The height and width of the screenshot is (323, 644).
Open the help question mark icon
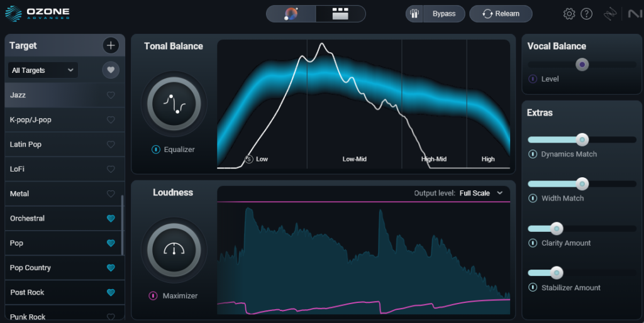click(587, 14)
